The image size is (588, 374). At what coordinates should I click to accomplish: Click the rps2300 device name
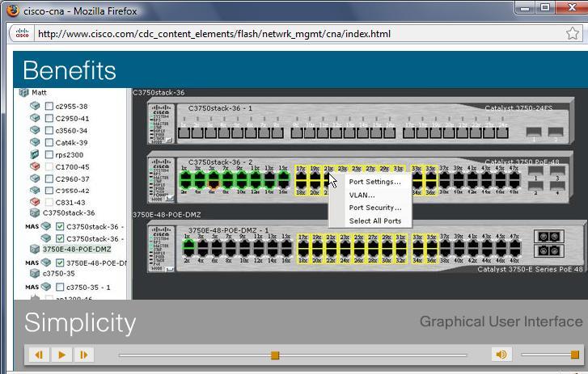[x=70, y=154]
